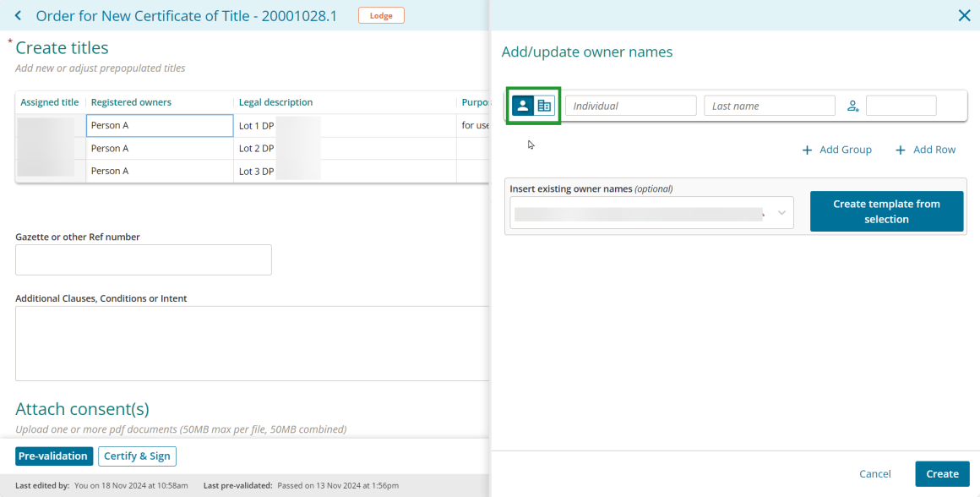Click the 'for use' purpose cell
Screen dimensions: 980x497
coord(473,126)
